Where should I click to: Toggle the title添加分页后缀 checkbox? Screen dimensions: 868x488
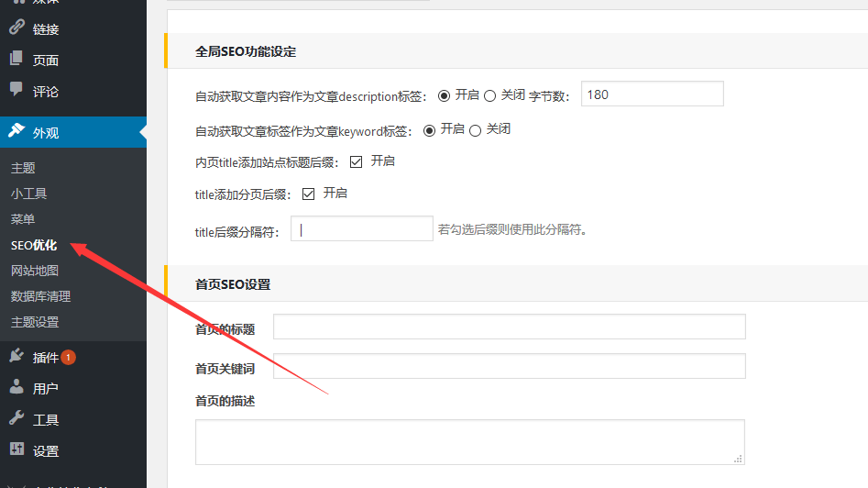[x=309, y=194]
